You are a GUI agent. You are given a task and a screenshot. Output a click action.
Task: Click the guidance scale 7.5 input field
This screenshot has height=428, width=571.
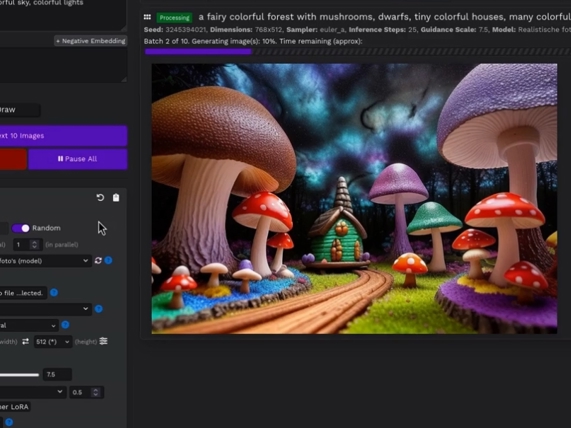click(57, 374)
